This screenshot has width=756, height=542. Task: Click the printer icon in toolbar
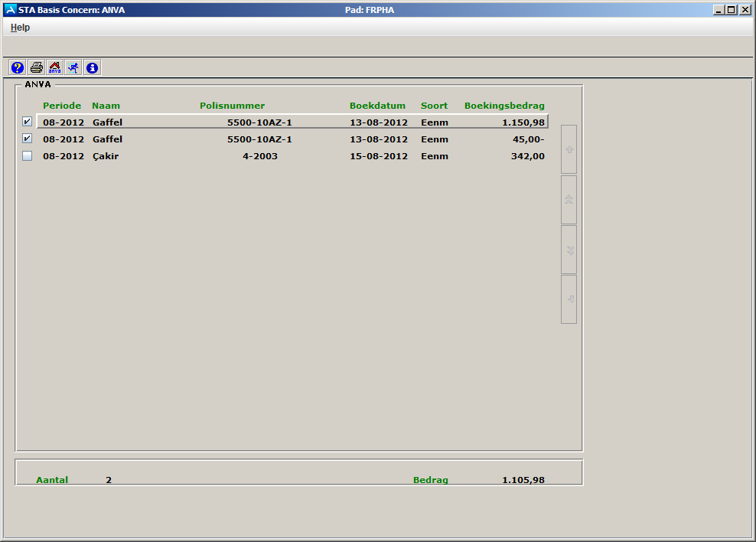click(36, 67)
